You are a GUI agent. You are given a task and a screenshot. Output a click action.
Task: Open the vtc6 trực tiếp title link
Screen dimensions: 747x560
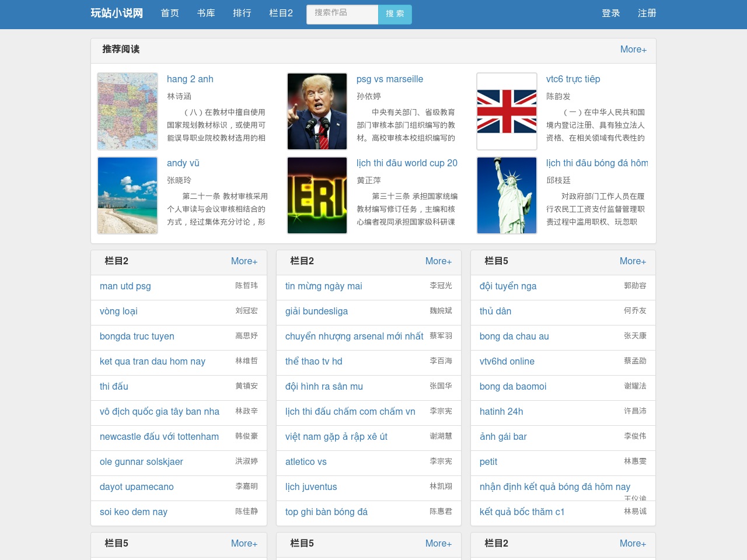click(573, 79)
